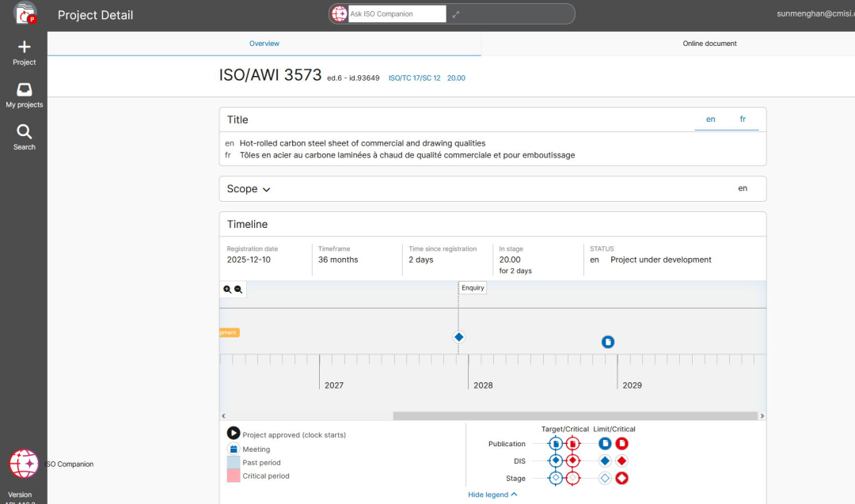Create a new Project via plus icon
The width and height of the screenshot is (855, 504).
click(24, 47)
